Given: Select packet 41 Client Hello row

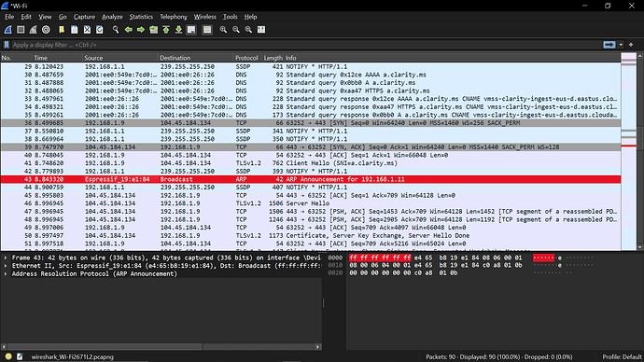Looking at the screenshot, I should click(x=311, y=163).
